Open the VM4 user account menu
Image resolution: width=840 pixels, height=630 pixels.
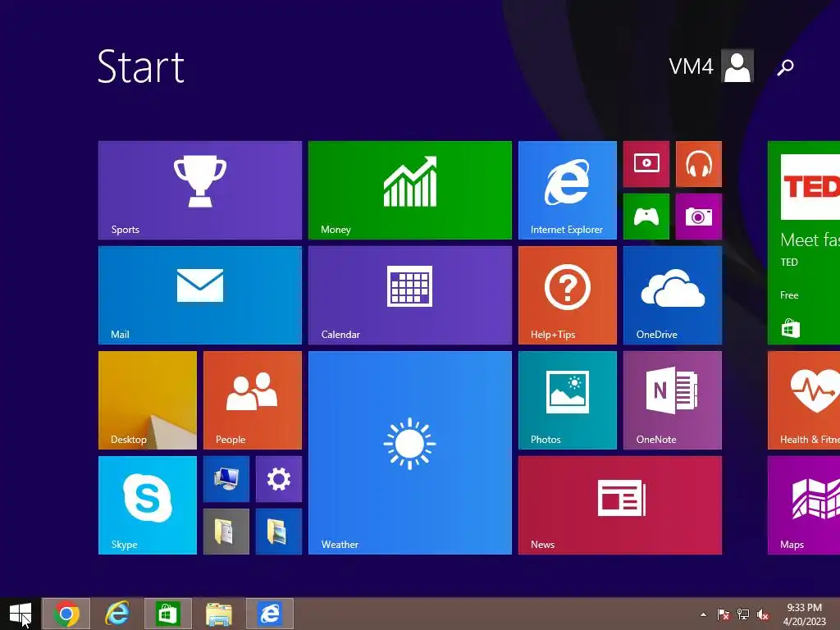(711, 66)
